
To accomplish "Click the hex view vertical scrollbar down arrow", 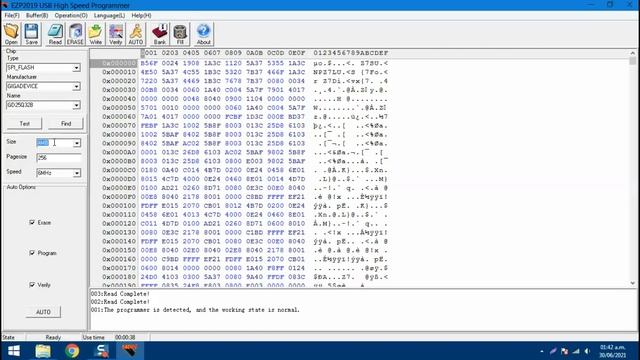I will coord(633,283).
